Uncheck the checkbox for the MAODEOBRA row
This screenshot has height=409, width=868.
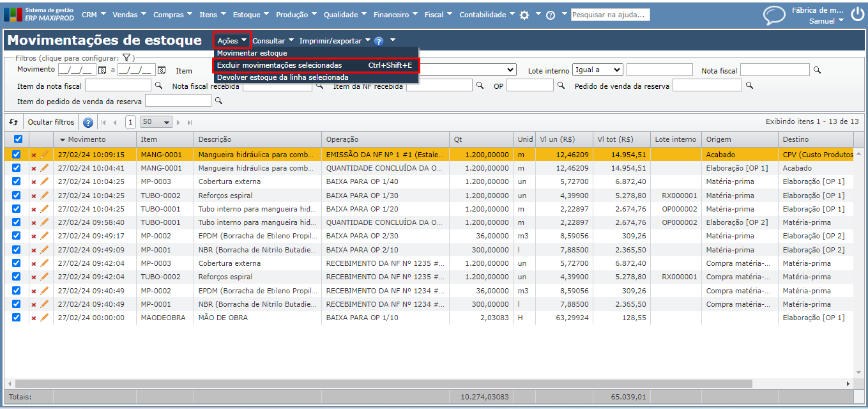[x=17, y=318]
